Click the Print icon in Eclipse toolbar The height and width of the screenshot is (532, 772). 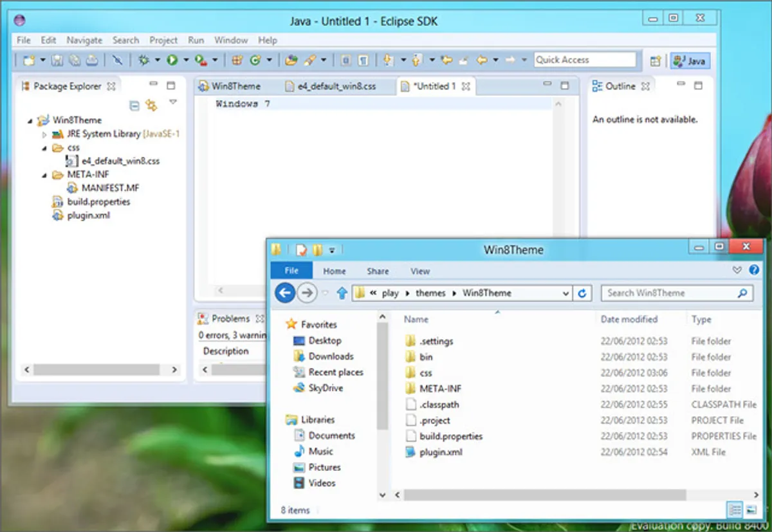tap(92, 60)
